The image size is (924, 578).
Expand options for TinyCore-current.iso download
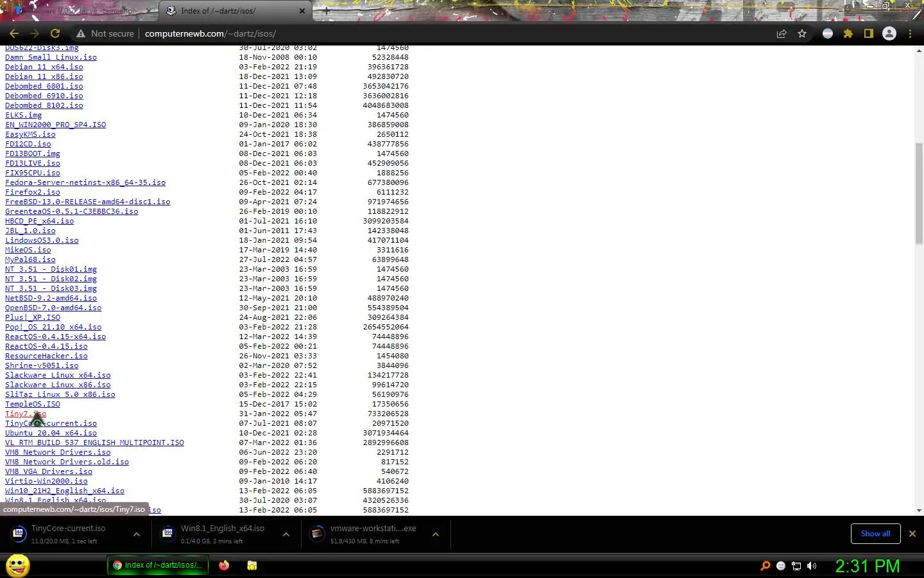tap(137, 534)
